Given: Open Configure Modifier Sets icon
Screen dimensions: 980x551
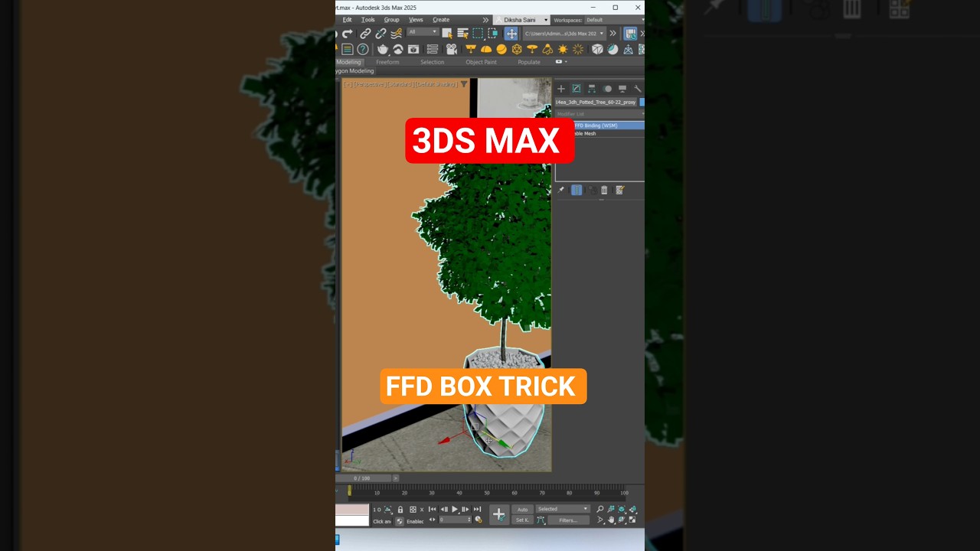Looking at the screenshot, I should pyautogui.click(x=619, y=190).
